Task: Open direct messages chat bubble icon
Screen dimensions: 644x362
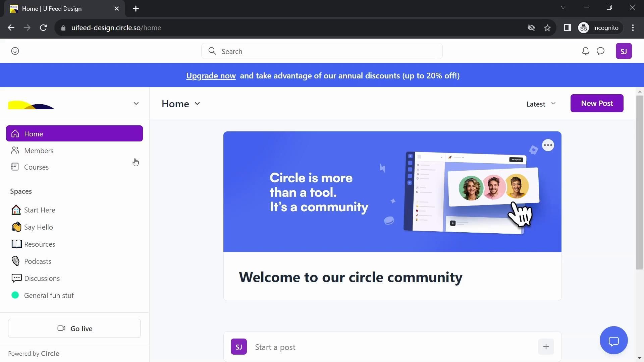Action: (600, 51)
